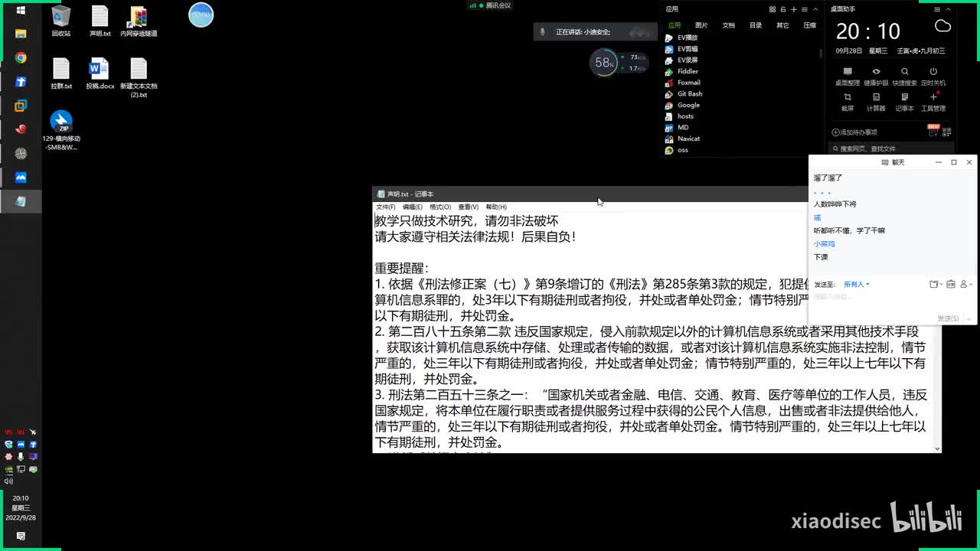Select 新建文本文档 (2).txt on the desktop

pos(139,78)
